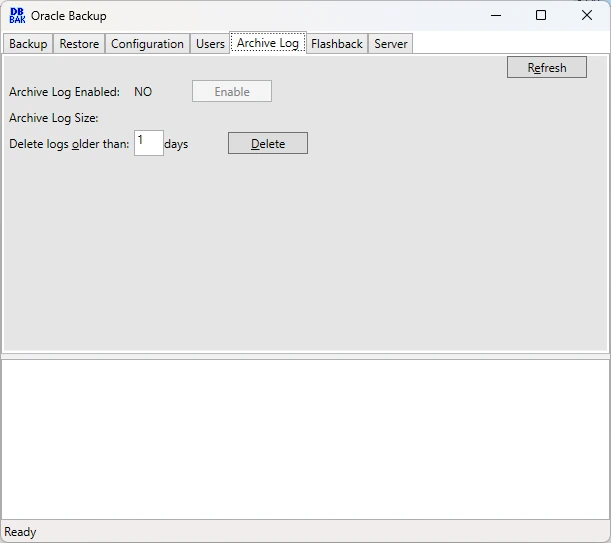Click the Enable archive log button
The height and width of the screenshot is (543, 611).
tap(232, 92)
